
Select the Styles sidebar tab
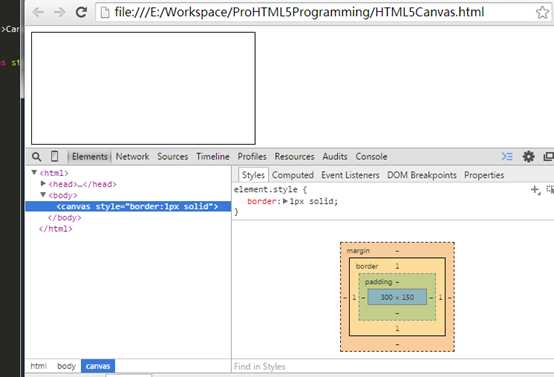point(253,175)
